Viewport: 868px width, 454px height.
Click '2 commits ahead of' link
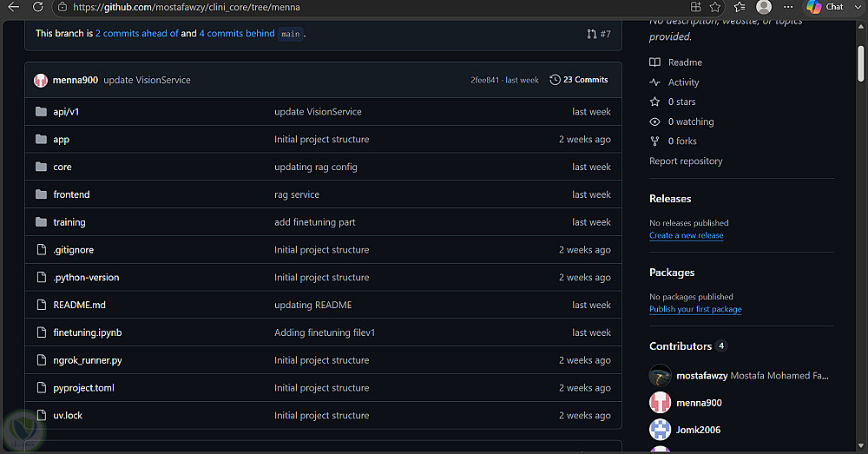pos(137,33)
